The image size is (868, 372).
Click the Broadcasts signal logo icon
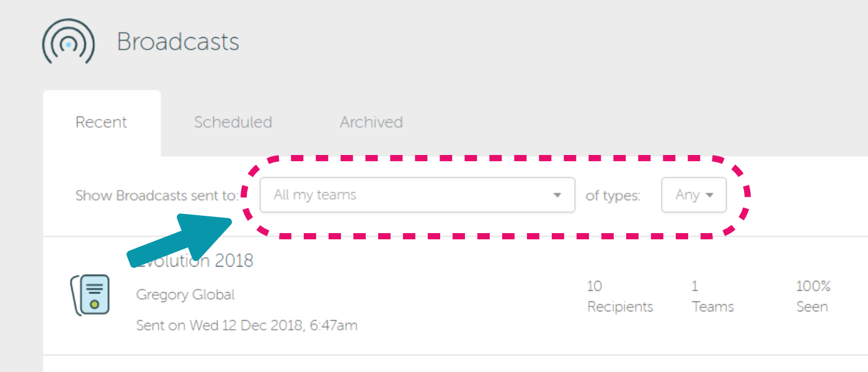[68, 42]
